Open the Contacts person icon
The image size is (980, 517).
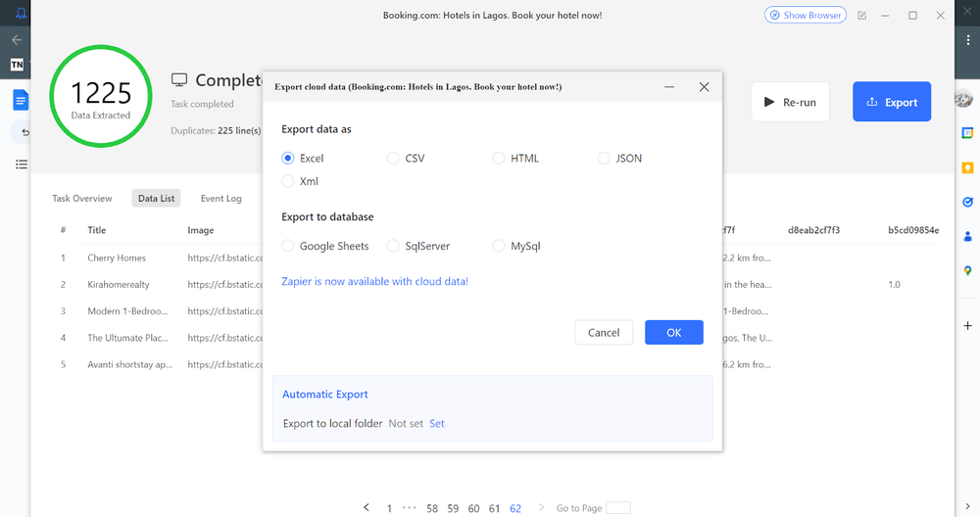[967, 236]
